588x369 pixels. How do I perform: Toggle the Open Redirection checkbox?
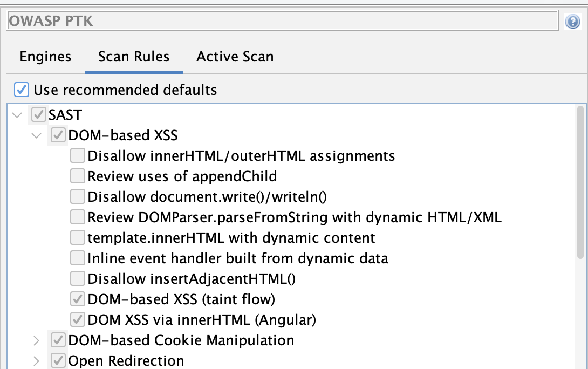58,360
